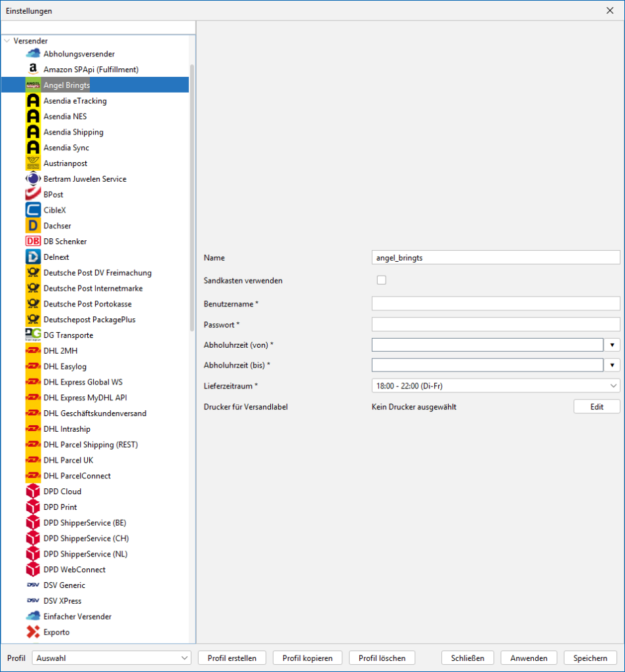Viewport: 625px width, 672px height.
Task: Click the BPost logo icon
Action: [33, 195]
